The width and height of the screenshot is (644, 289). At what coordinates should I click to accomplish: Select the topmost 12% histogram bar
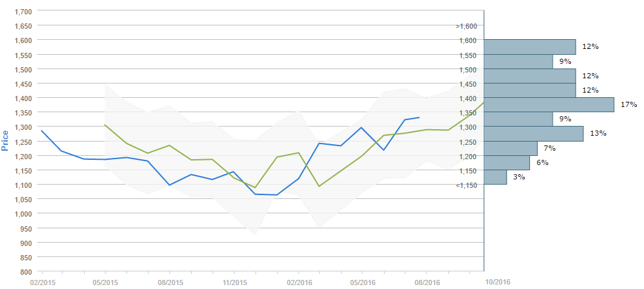click(530, 47)
